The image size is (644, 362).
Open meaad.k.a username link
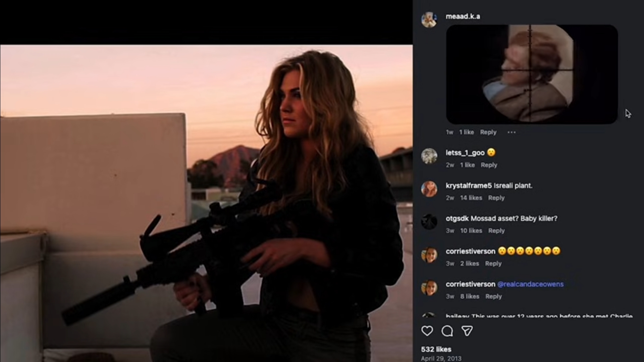(x=463, y=16)
